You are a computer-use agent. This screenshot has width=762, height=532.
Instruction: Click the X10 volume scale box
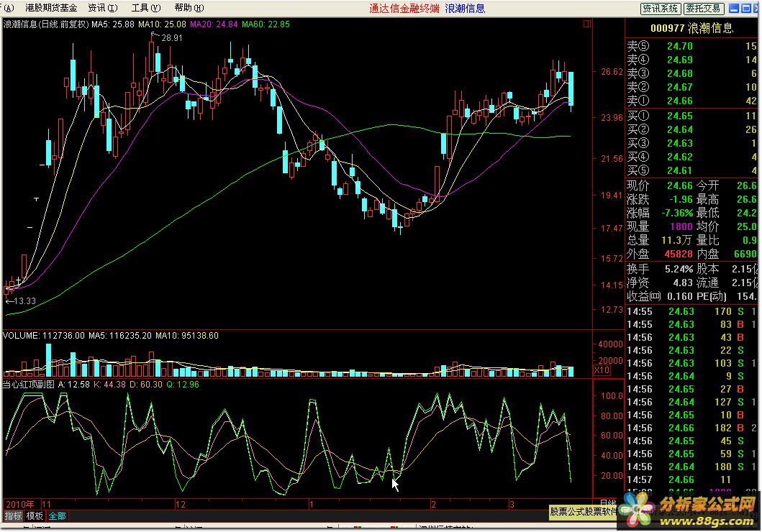pos(602,370)
